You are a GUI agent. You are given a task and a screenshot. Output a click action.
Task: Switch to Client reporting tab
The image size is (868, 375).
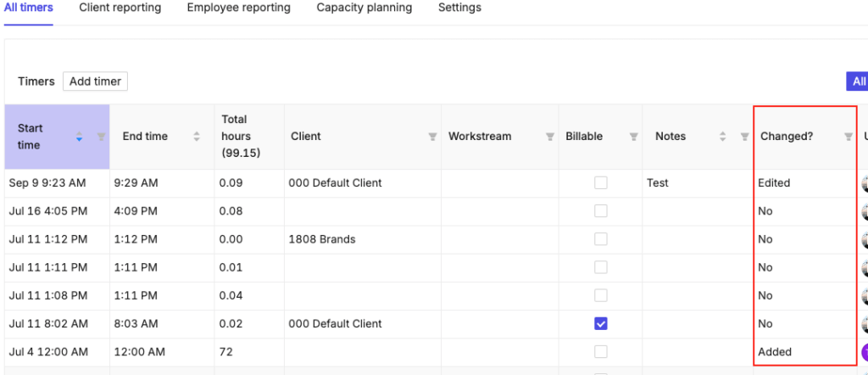click(120, 8)
